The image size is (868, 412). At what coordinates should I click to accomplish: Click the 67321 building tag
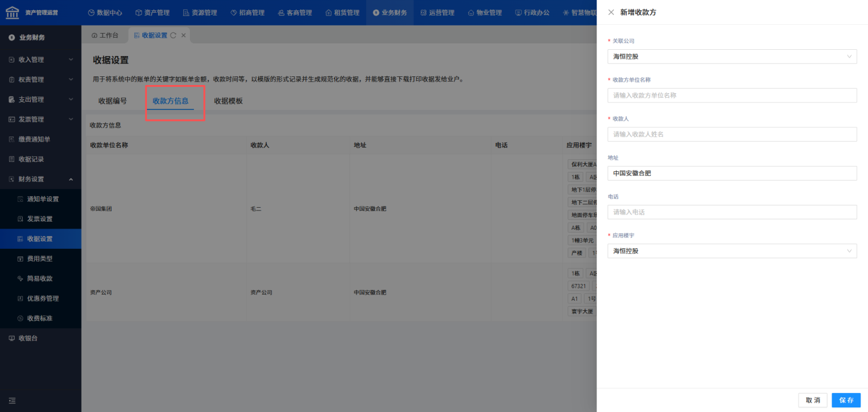[579, 286]
